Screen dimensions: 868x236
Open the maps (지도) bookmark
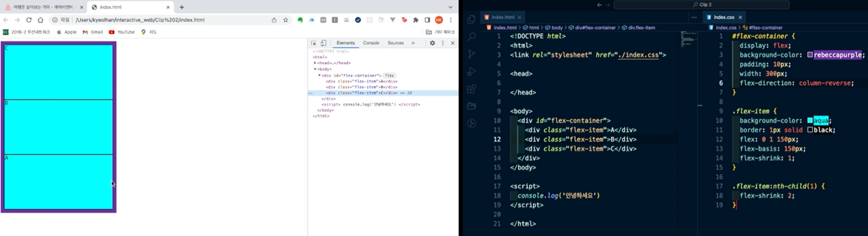(x=148, y=32)
